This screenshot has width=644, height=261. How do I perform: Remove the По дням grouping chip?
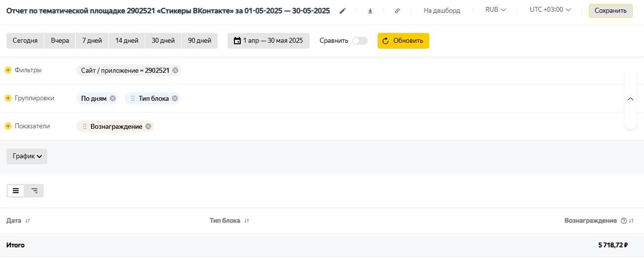(113, 98)
